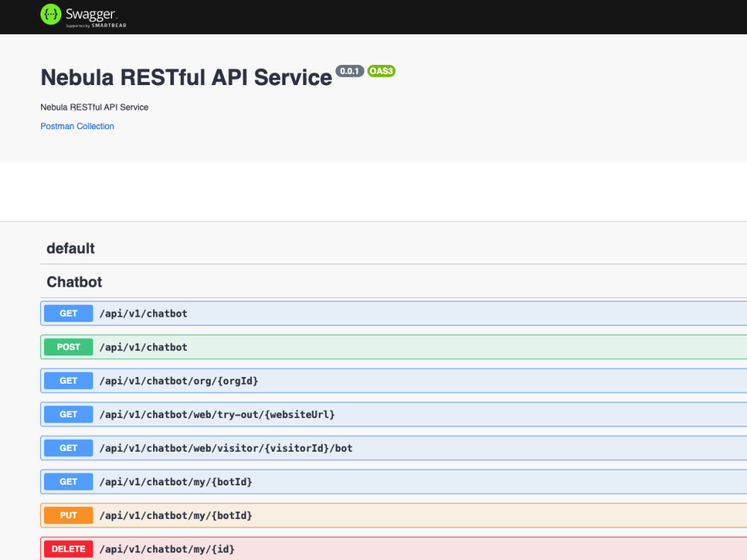Expand POST /api/v1/chatbot endpoint
Image resolution: width=747 pixels, height=560 pixels.
394,347
